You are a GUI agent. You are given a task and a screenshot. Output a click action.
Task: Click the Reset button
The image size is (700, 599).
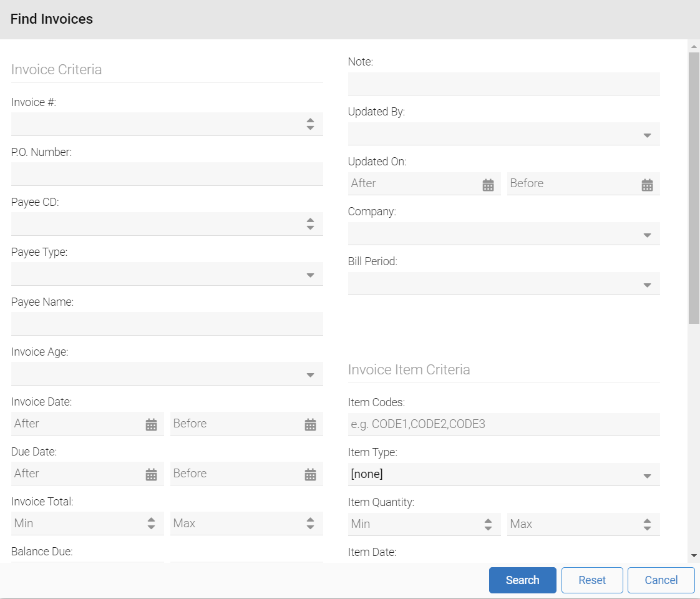point(592,580)
